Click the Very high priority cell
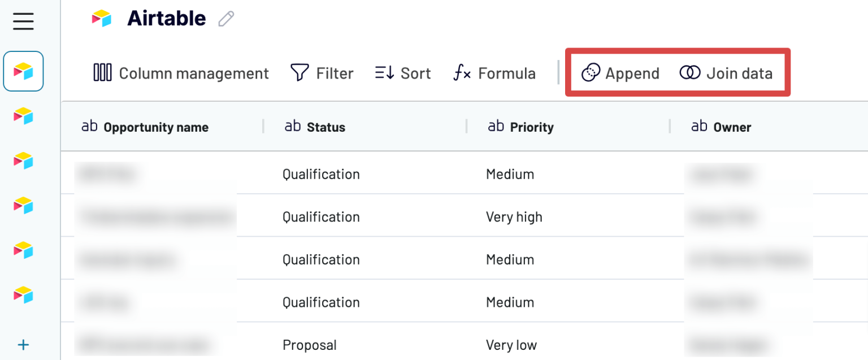This screenshot has width=868, height=360. [514, 216]
